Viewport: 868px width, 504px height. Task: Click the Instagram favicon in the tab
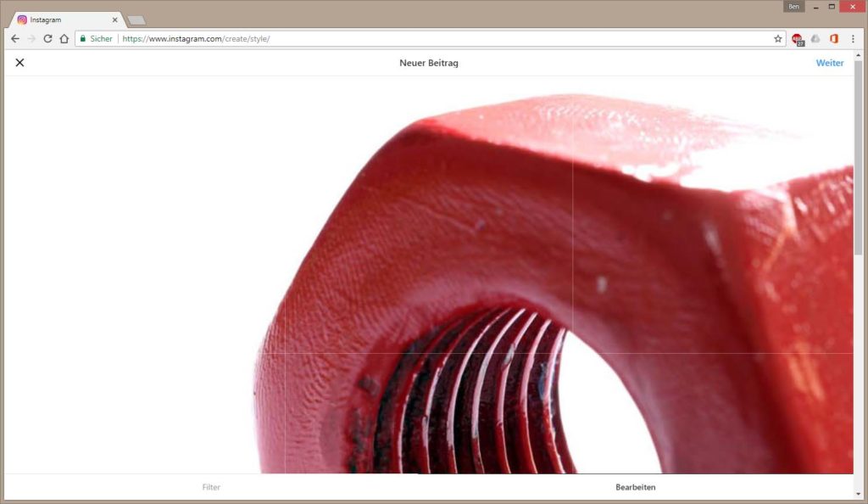pyautogui.click(x=22, y=20)
